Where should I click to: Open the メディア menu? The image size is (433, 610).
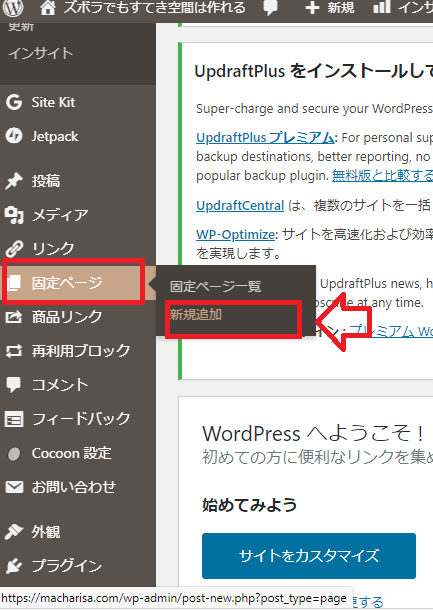tap(60, 215)
